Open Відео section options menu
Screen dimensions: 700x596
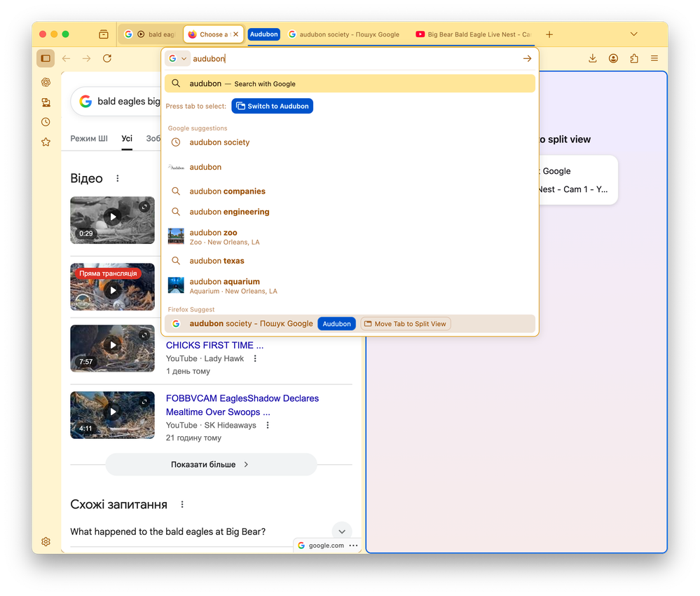pos(118,178)
